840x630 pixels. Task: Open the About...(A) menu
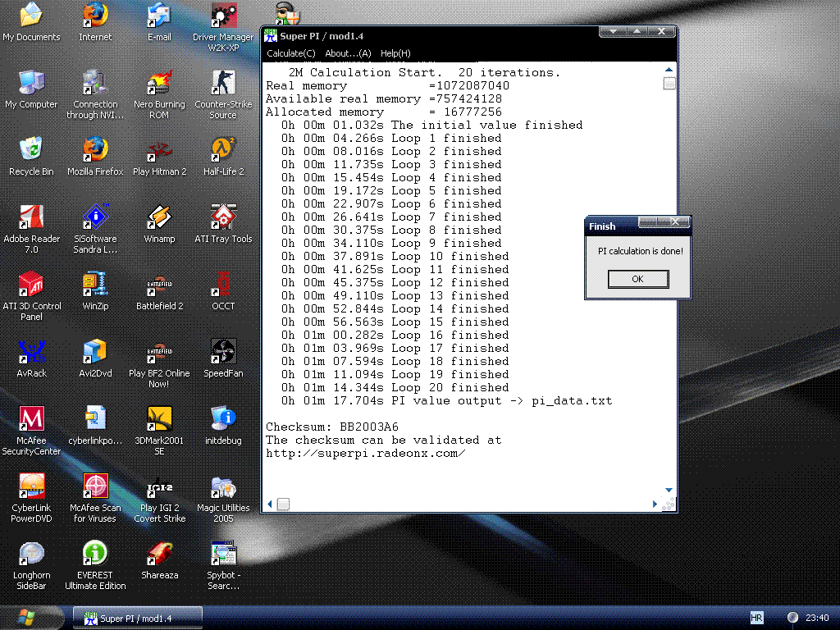(348, 53)
